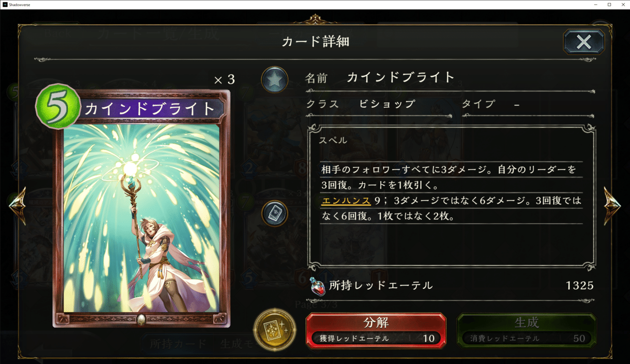Image resolution: width=630 pixels, height=364 pixels.
Task: Click the green cost 5 gem
Action: pos(58,107)
